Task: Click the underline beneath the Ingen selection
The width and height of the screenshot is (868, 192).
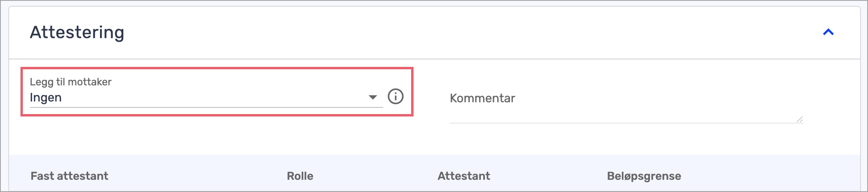Action: 206,107
